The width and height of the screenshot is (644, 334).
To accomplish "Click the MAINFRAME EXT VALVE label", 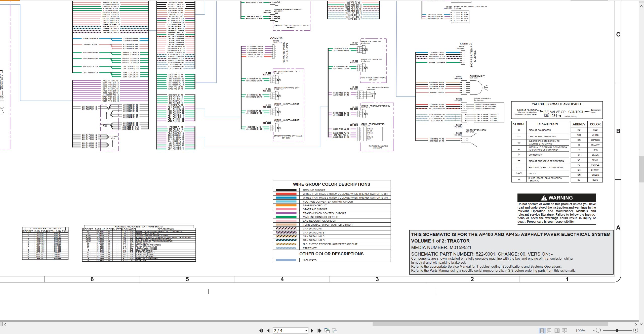I will [x=288, y=136].
